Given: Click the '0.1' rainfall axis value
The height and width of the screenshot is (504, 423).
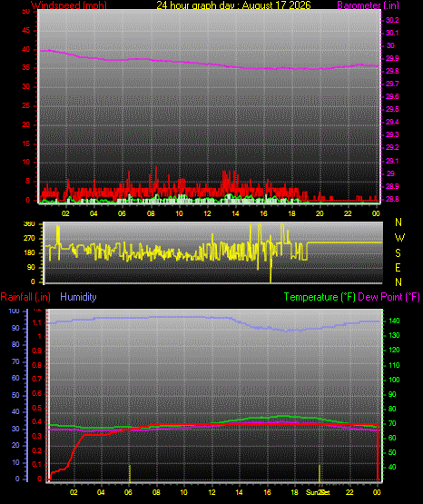Looking at the screenshot, I should click(37, 464).
